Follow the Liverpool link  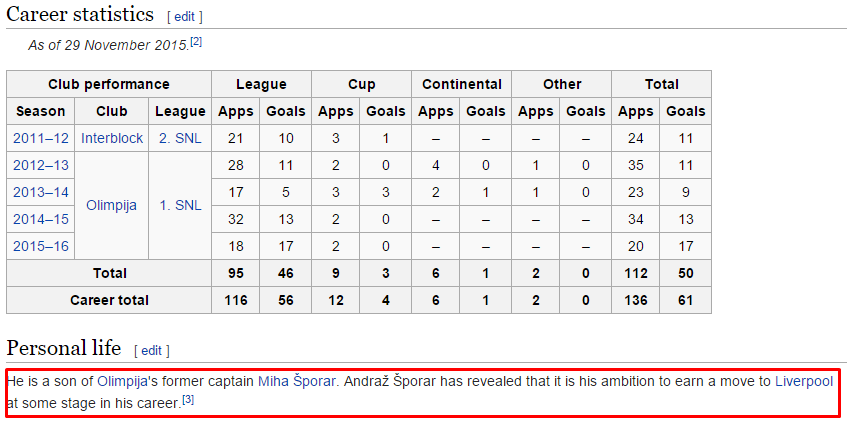pyautogui.click(x=806, y=381)
